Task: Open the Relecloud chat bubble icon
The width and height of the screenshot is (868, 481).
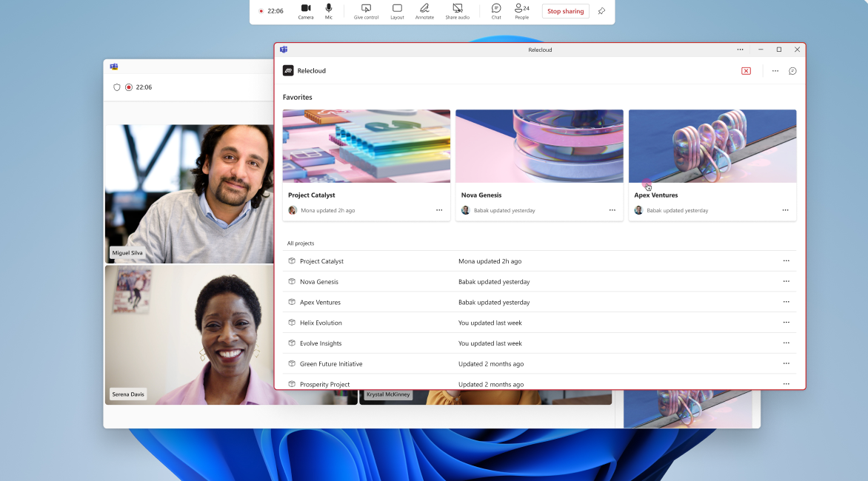Action: [792, 71]
